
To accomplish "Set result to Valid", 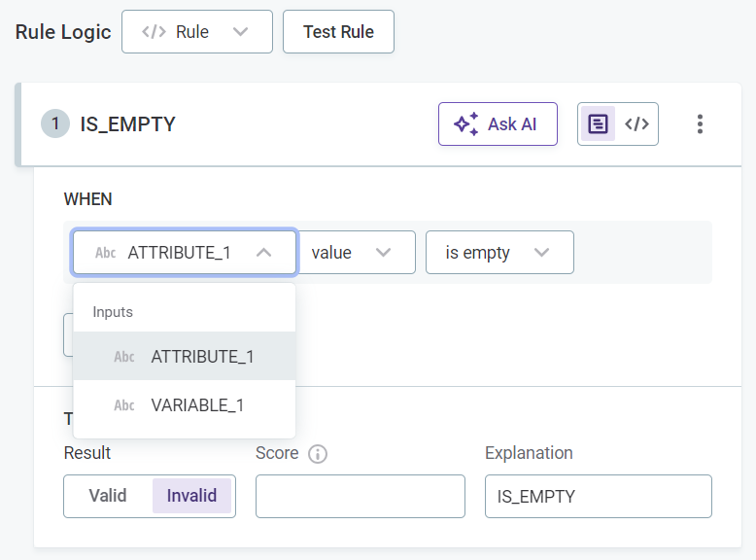I will 108,496.
